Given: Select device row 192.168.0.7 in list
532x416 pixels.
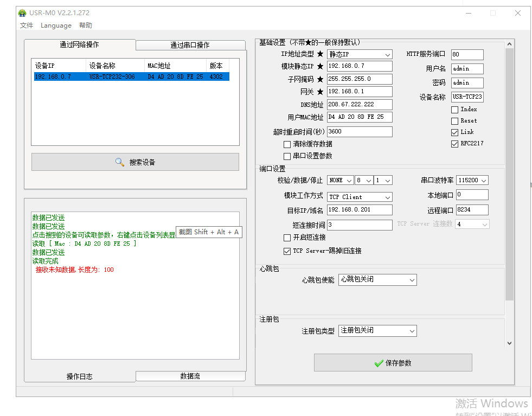Looking at the screenshot, I should point(130,77).
